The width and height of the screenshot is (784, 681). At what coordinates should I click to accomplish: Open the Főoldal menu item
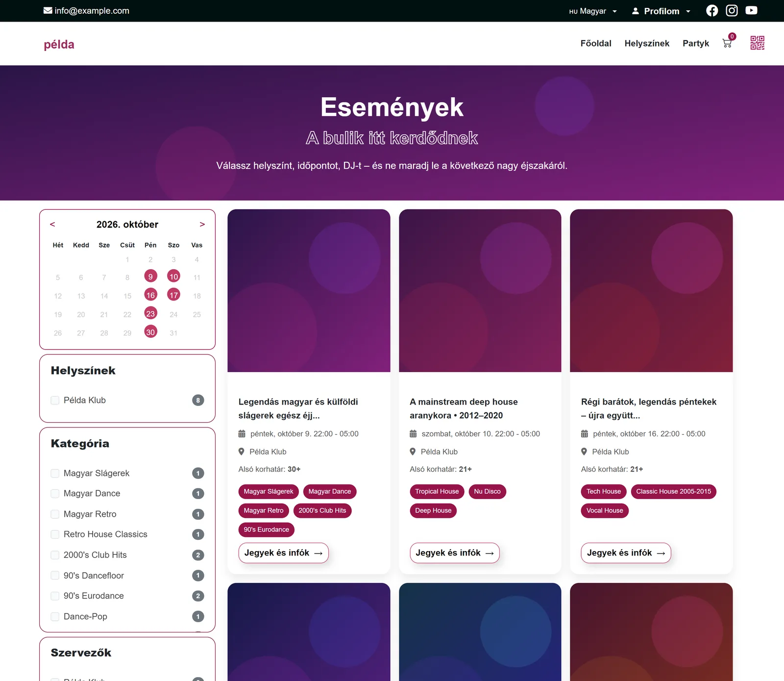tap(596, 43)
